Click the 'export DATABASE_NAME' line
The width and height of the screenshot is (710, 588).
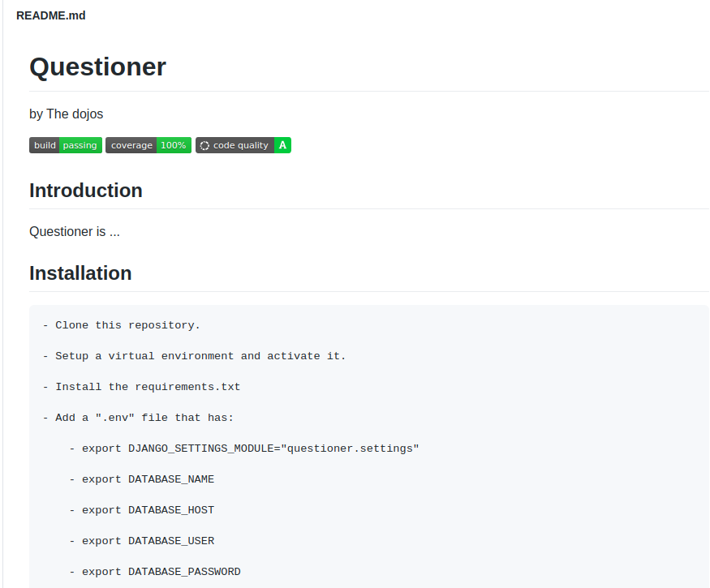point(142,479)
